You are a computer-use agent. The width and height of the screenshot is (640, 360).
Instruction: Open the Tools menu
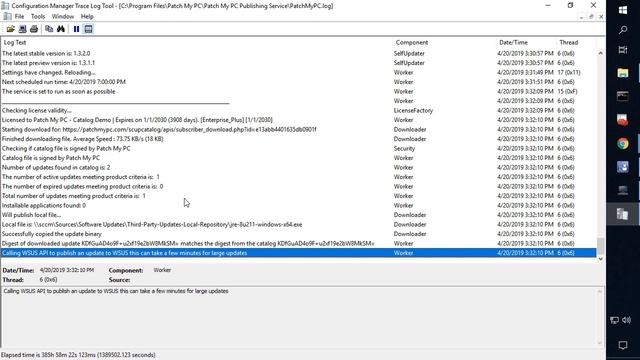coord(38,16)
